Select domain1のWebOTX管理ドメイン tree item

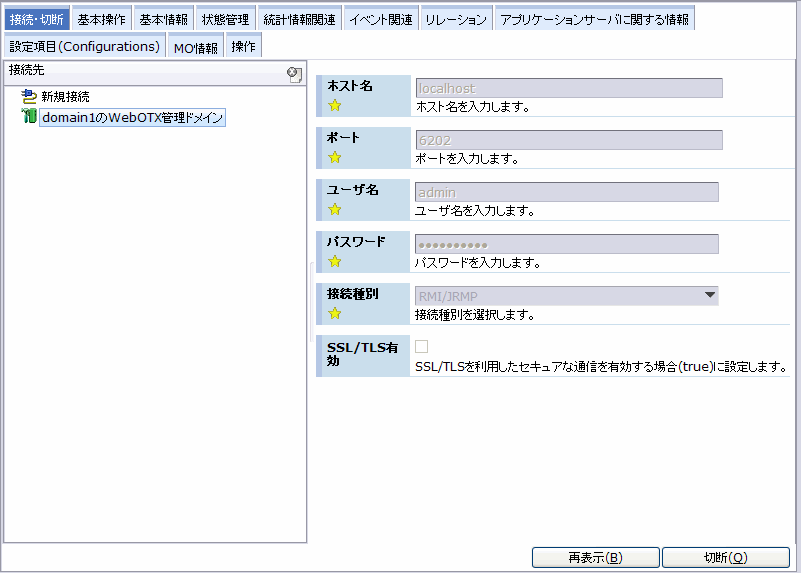point(132,118)
